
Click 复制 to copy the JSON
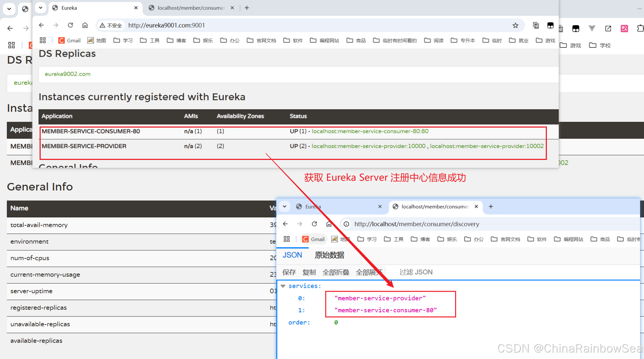coord(309,272)
